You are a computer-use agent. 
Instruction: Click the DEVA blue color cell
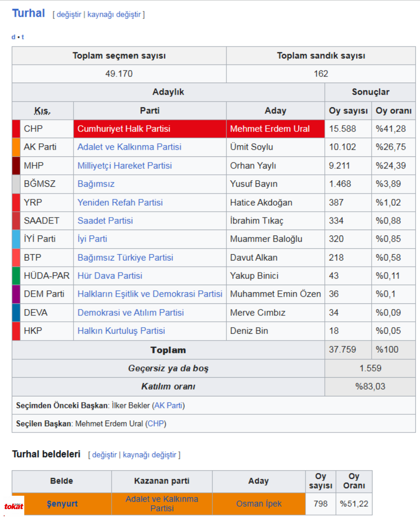coord(16,312)
